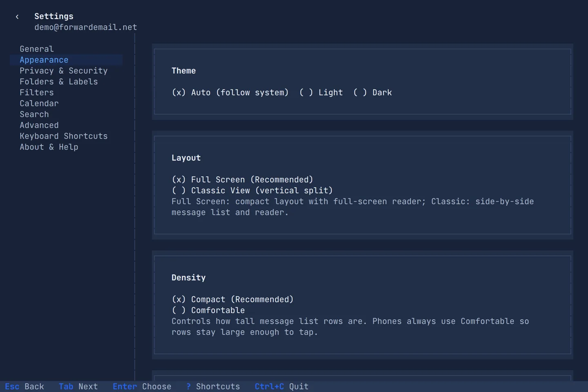
Task: Click the Layout heading
Action: 186,158
